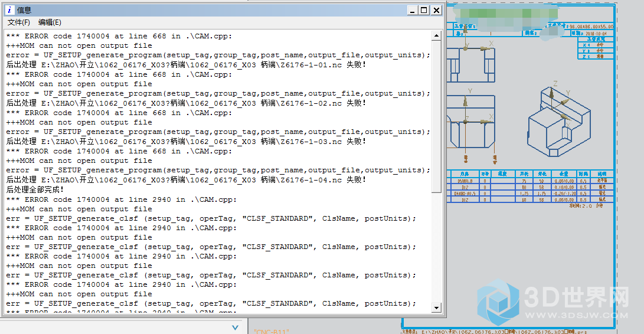The height and width of the screenshot is (334, 644).
Task: Click the orange "CNC-B11" text at bottom
Action: (271, 331)
